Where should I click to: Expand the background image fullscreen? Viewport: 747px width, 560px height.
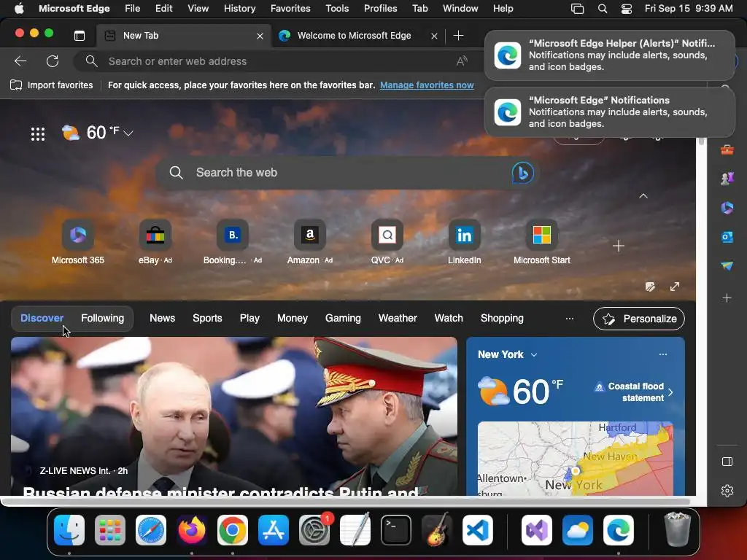pos(675,287)
